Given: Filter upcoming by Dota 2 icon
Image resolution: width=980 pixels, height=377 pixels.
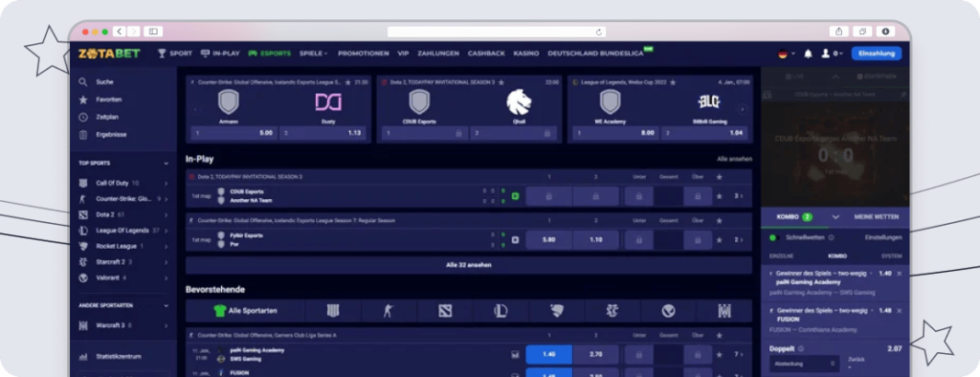Looking at the screenshot, I should pyautogui.click(x=445, y=311).
